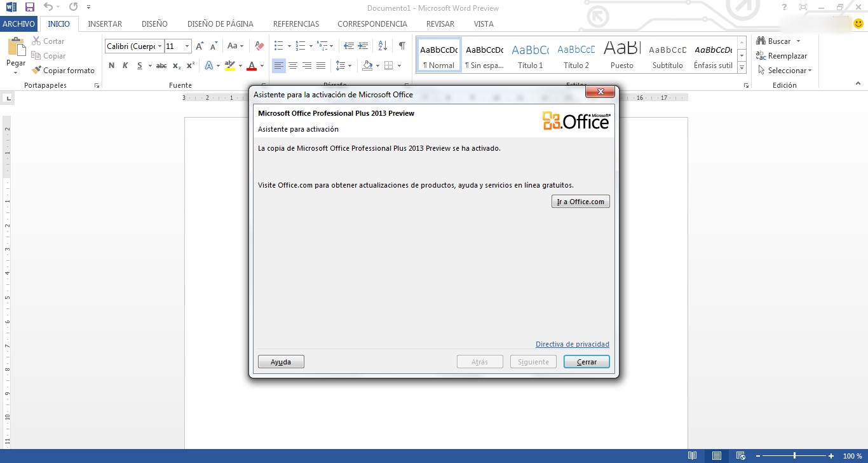Click Buscar in Edición group
Viewport: 868px width, 463px height.
(778, 41)
